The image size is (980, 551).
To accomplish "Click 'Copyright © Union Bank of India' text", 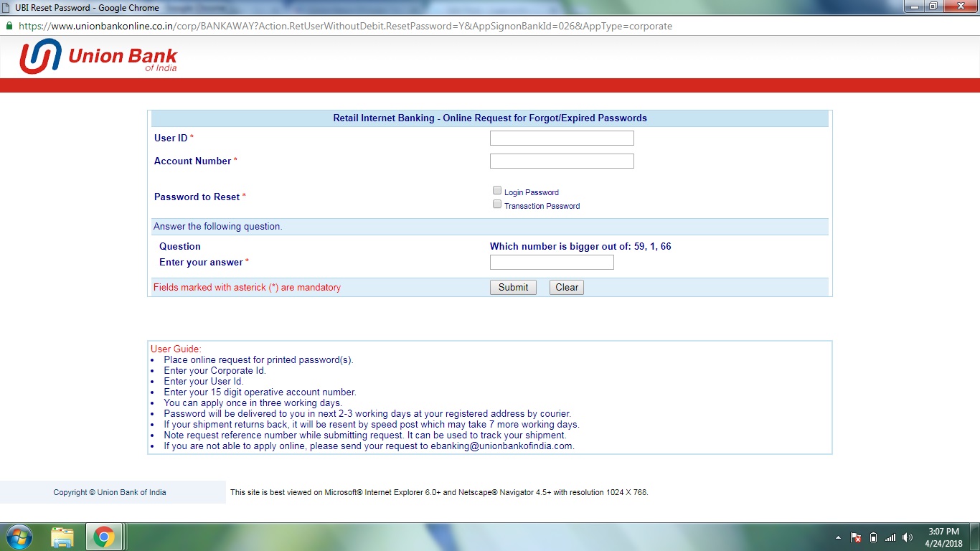I will (110, 492).
